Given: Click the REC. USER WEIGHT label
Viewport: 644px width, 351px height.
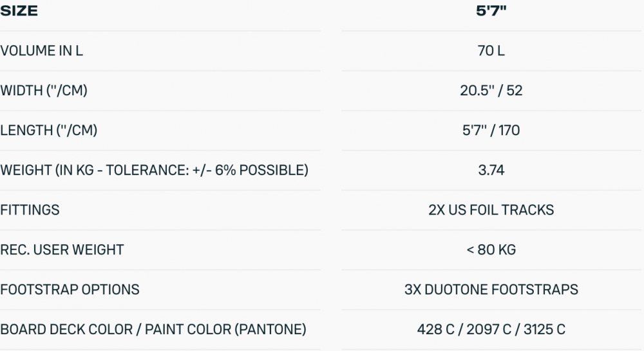Looking at the screenshot, I should 62,250.
